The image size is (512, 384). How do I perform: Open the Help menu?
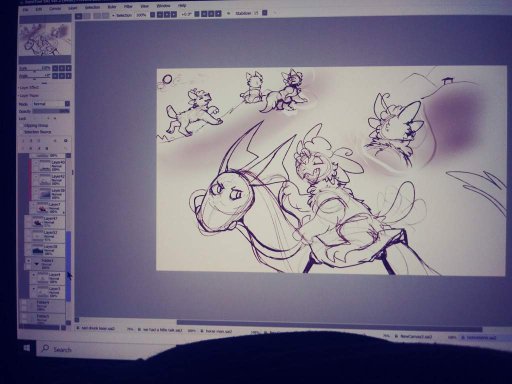(x=182, y=6)
